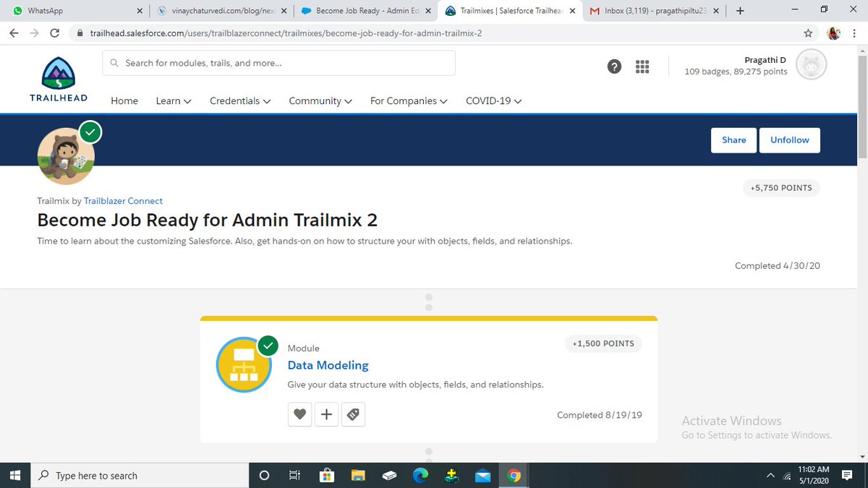Open the Windows Start menu
Image resolution: width=868 pixels, height=488 pixels.
pos(16,475)
